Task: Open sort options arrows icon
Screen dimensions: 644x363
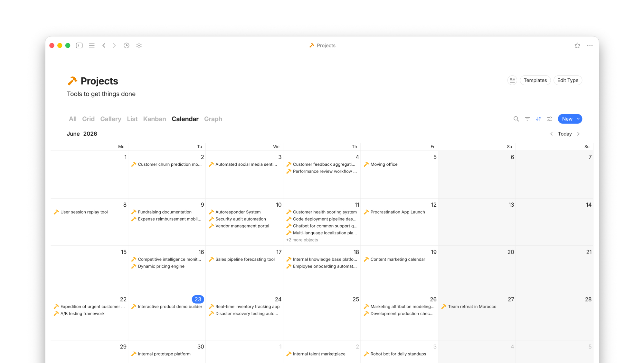Action: click(538, 119)
